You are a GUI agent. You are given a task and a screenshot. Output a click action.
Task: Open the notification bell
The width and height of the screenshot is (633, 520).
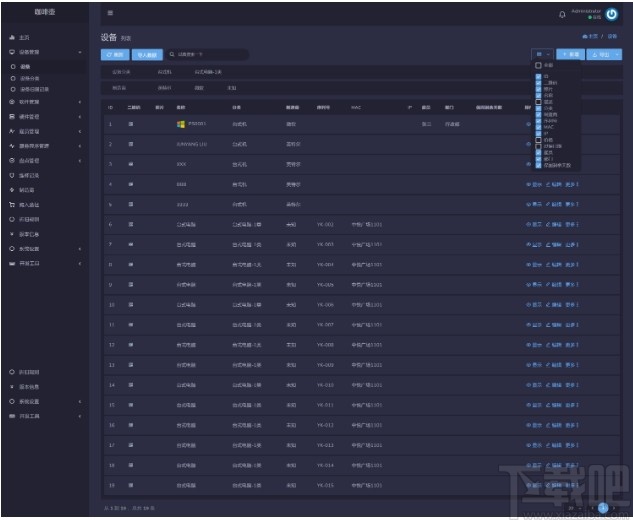coord(562,15)
